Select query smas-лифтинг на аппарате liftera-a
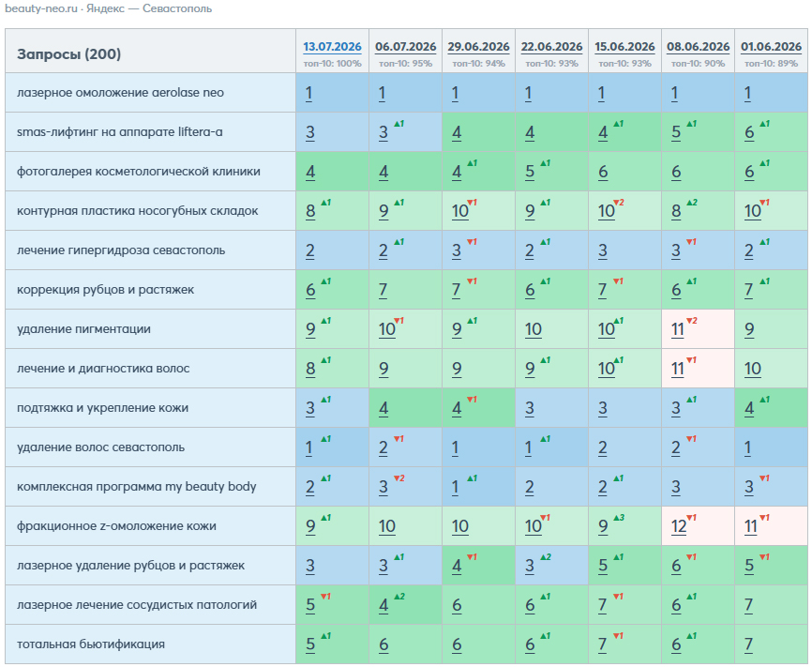 pyautogui.click(x=120, y=132)
